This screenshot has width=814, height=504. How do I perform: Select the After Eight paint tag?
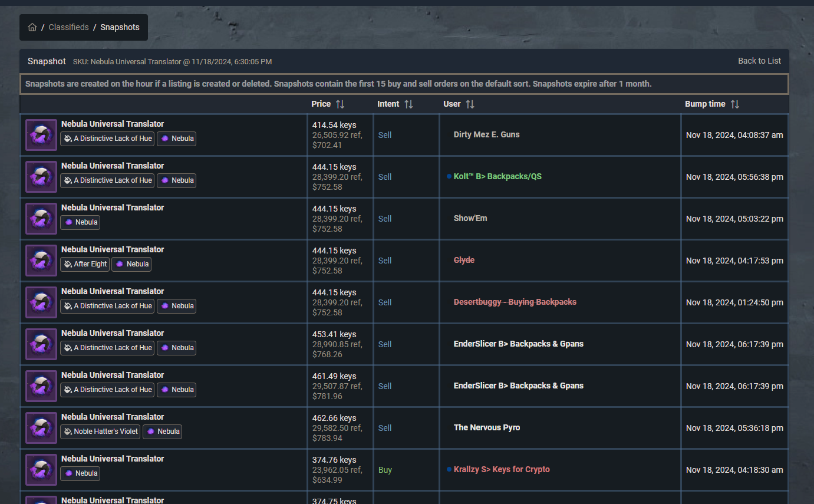pos(85,264)
